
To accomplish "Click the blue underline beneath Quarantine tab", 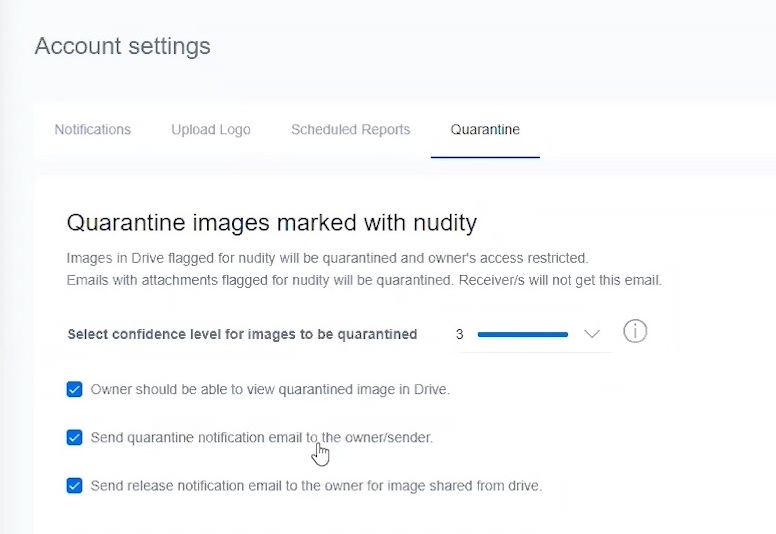I will coord(485,157).
